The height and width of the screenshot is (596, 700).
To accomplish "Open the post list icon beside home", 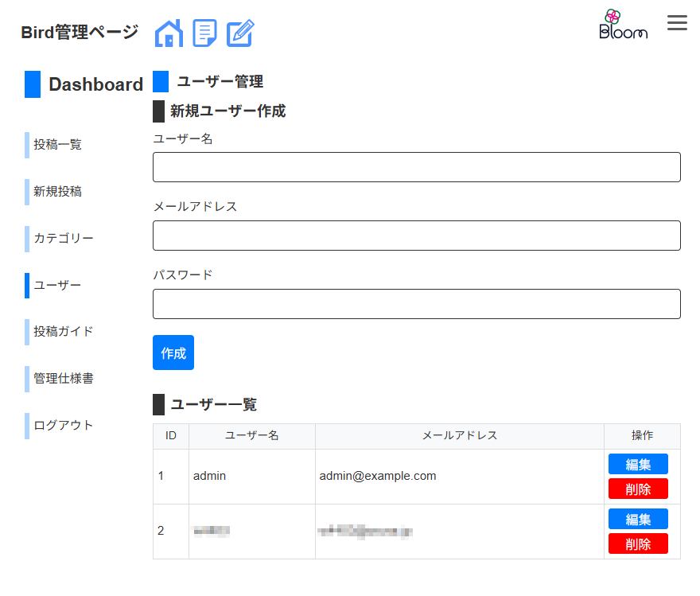I will 204,33.
